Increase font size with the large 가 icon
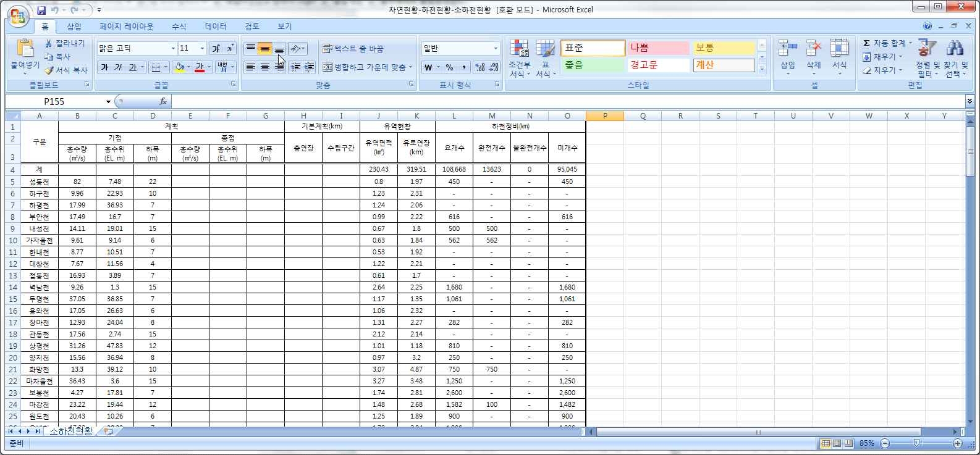This screenshot has width=980, height=455. click(216, 48)
